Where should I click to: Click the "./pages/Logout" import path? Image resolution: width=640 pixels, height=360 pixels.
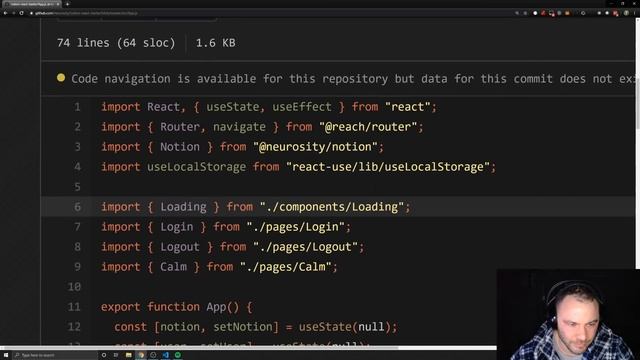point(305,247)
